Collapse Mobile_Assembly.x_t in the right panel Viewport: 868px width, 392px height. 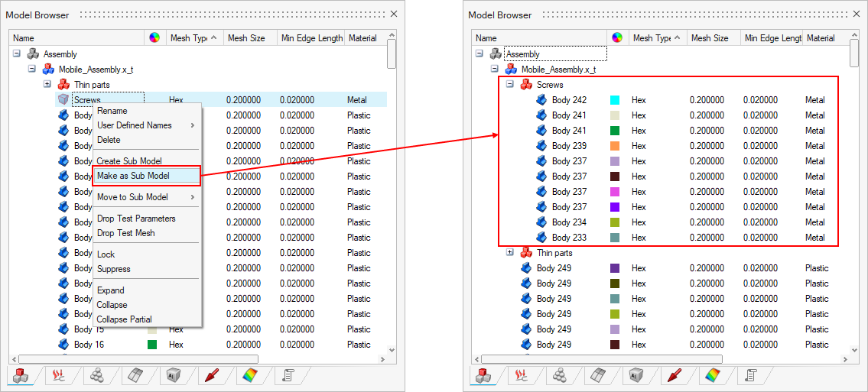coord(495,70)
